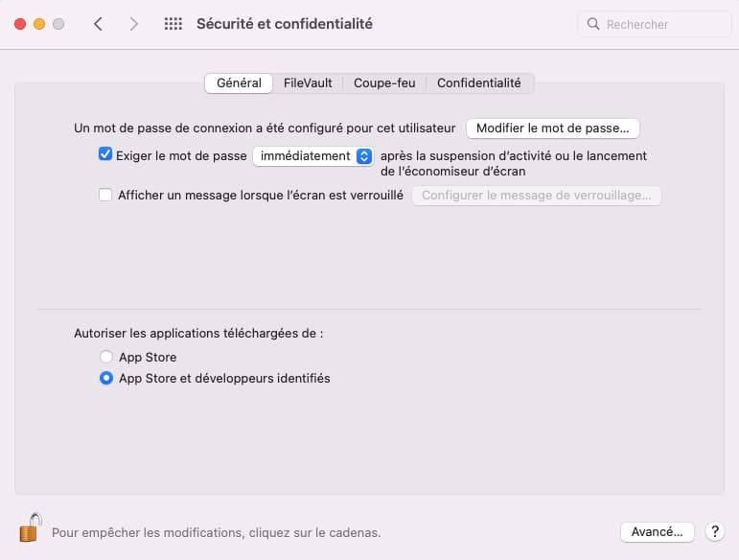Show all preferences grid icon

coord(173,24)
